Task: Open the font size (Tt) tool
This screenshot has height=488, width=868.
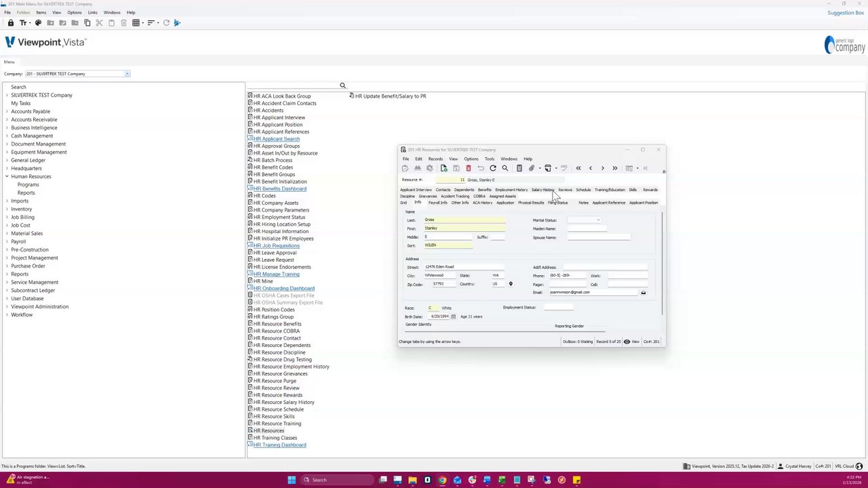Action: (23, 23)
